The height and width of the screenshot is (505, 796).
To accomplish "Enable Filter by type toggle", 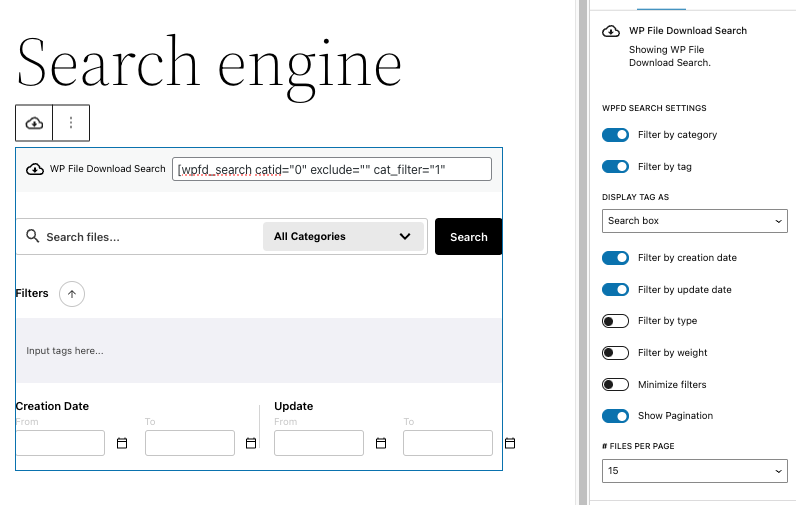I will [615, 321].
